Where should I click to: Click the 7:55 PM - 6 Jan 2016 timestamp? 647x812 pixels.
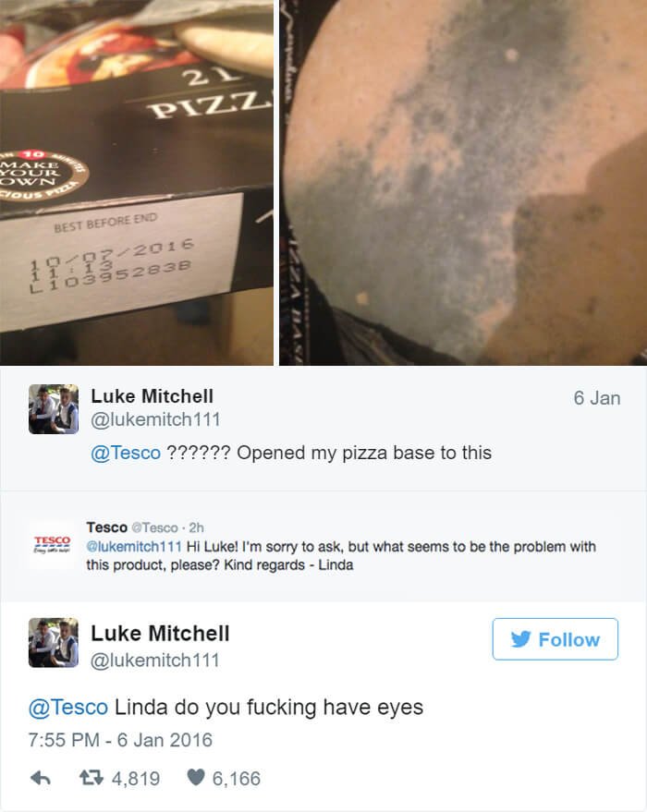pyautogui.click(x=120, y=740)
